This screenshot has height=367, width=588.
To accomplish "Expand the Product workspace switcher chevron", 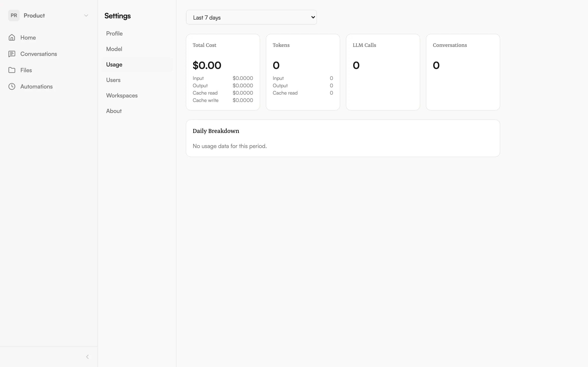I will coord(86,15).
